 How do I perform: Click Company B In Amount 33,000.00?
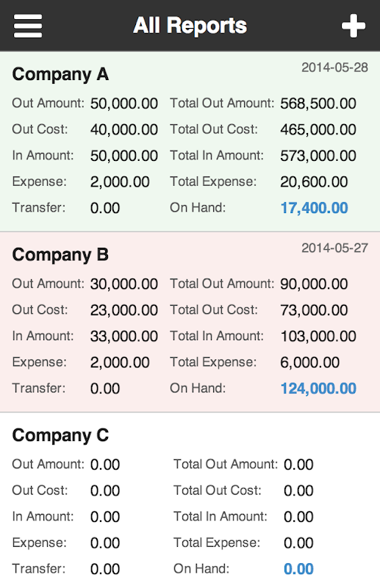(x=124, y=336)
